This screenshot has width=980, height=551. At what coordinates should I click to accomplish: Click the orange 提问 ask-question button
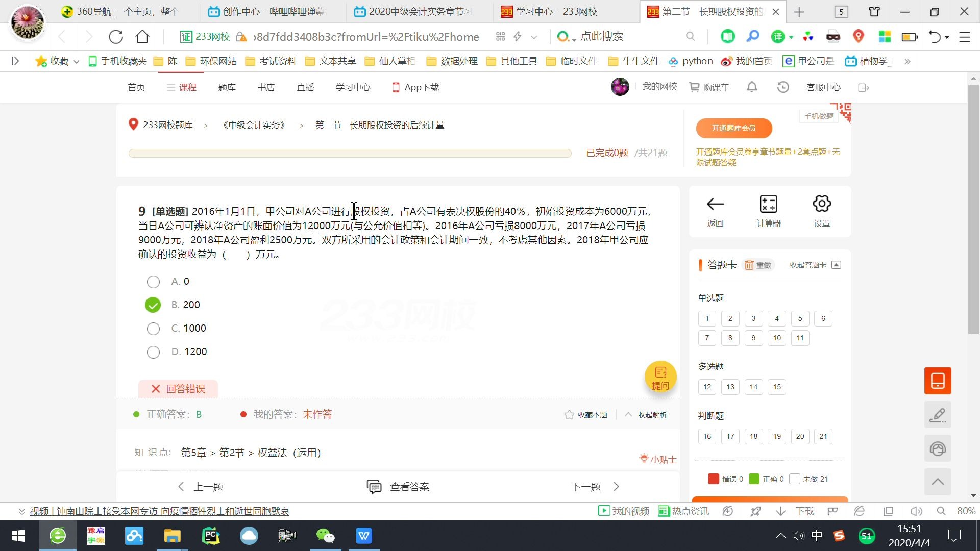pos(660,377)
